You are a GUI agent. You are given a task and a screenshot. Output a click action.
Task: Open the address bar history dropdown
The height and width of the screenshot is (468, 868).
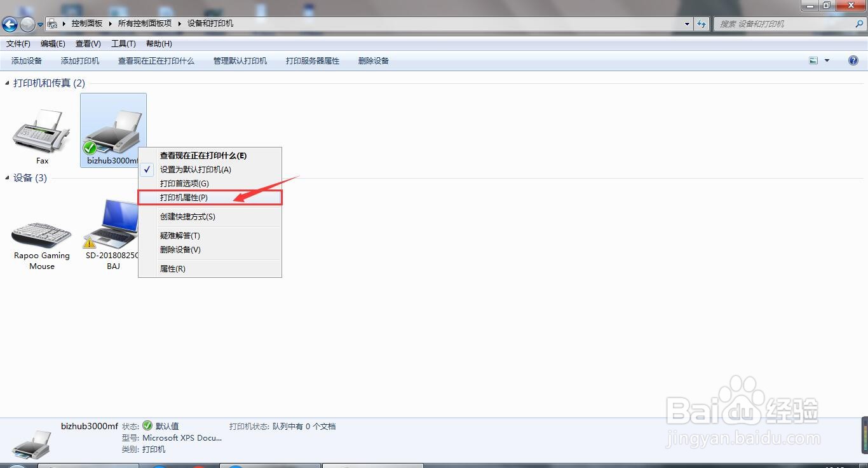coord(688,24)
